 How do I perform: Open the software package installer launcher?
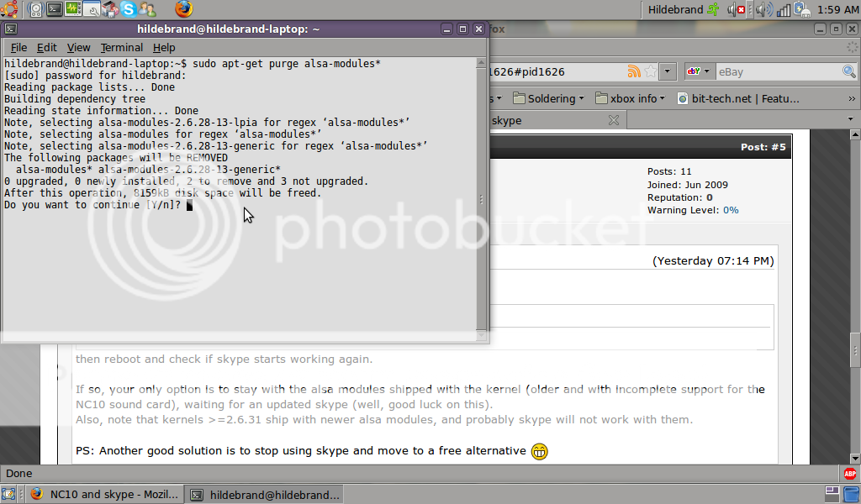(x=110, y=8)
